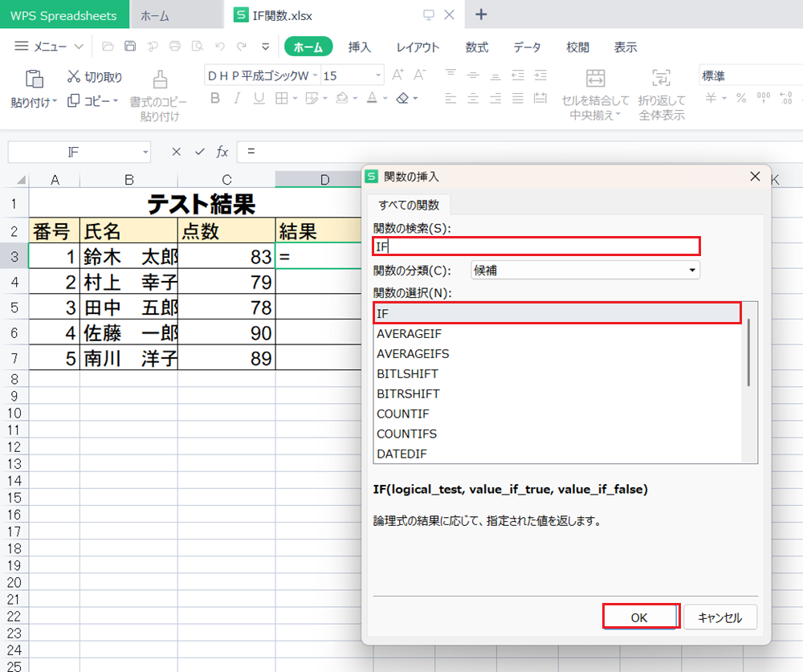Toggle center horizontal alignment

(473, 98)
